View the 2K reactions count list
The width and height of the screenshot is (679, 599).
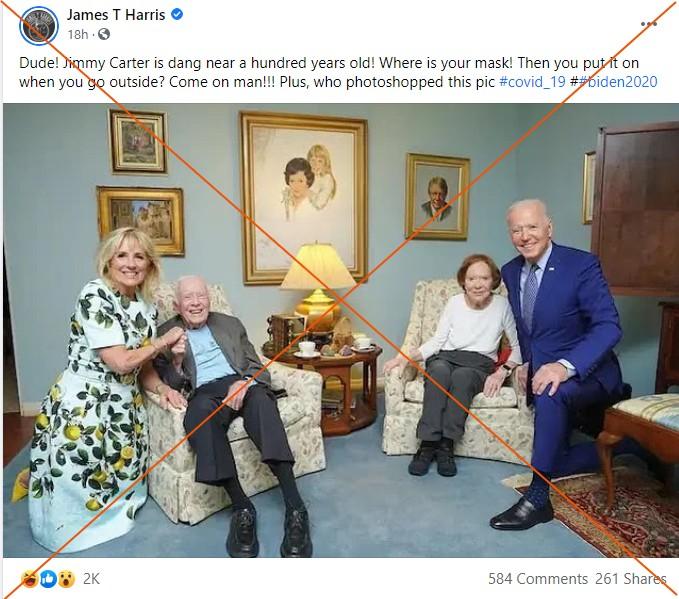pyautogui.click(x=91, y=579)
